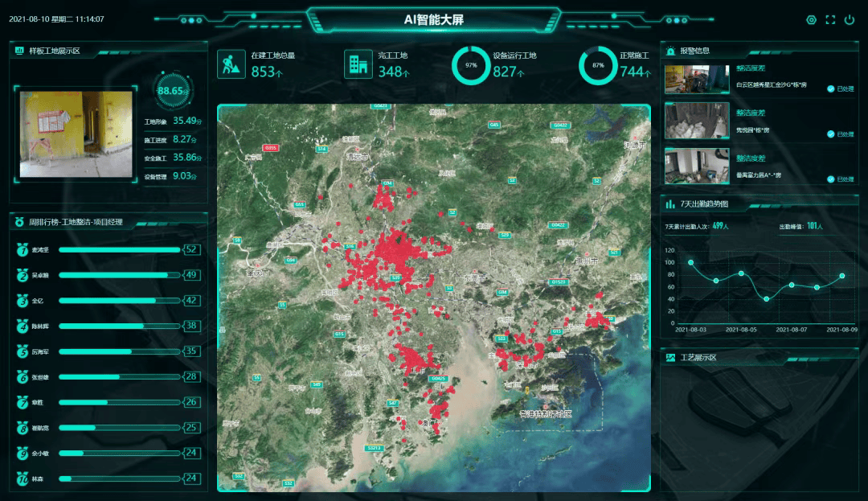Viewport: 868px width, 501px height.
Task: Click the alarm icon next to 报警信息
Action: [670, 51]
